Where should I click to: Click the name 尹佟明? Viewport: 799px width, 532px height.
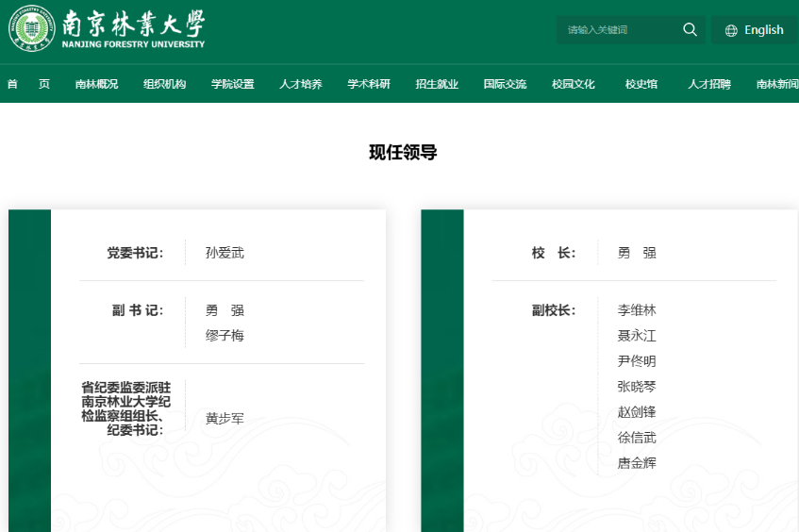637,360
